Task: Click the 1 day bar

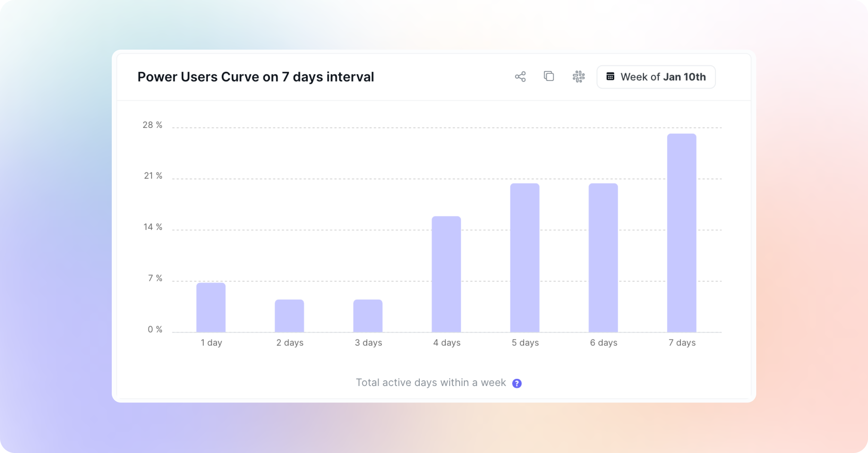Action: point(211,307)
